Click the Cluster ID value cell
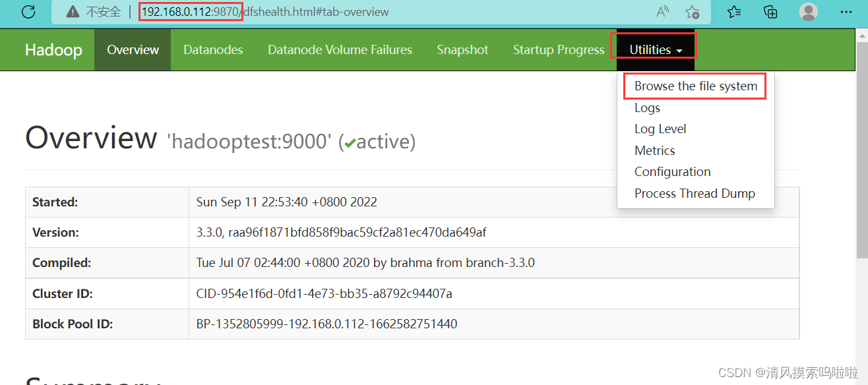 click(x=493, y=293)
